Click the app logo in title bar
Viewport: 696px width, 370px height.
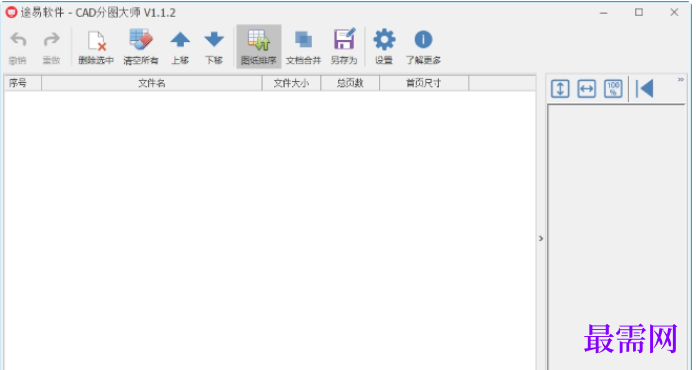11,12
